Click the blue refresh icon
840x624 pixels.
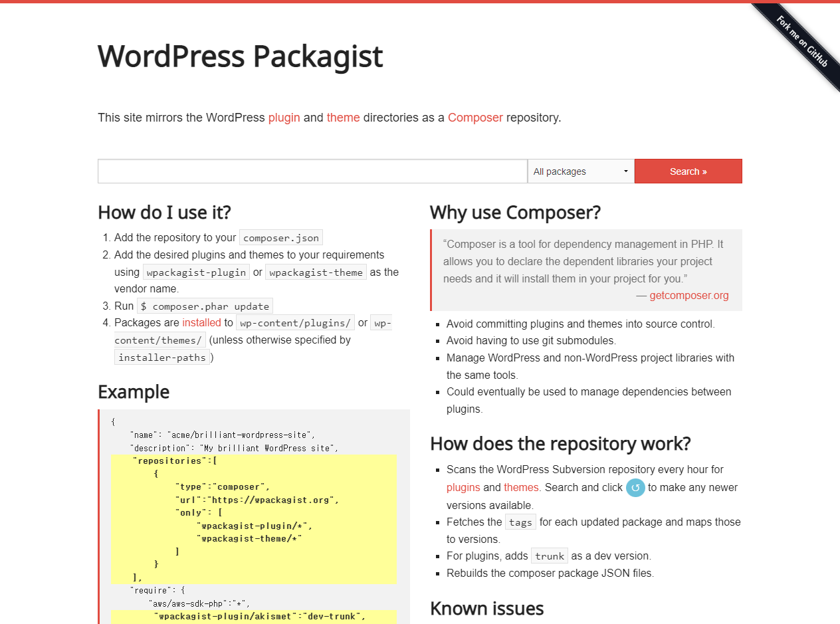coord(635,488)
